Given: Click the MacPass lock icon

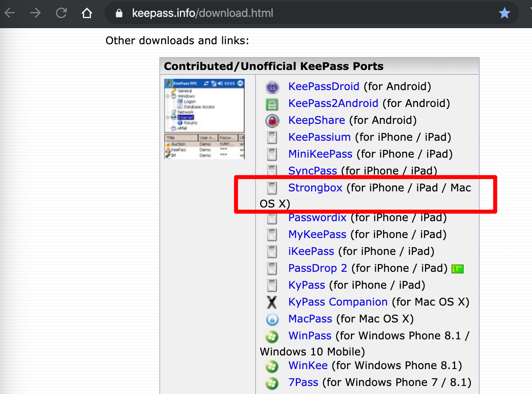Looking at the screenshot, I should pyautogui.click(x=272, y=320).
